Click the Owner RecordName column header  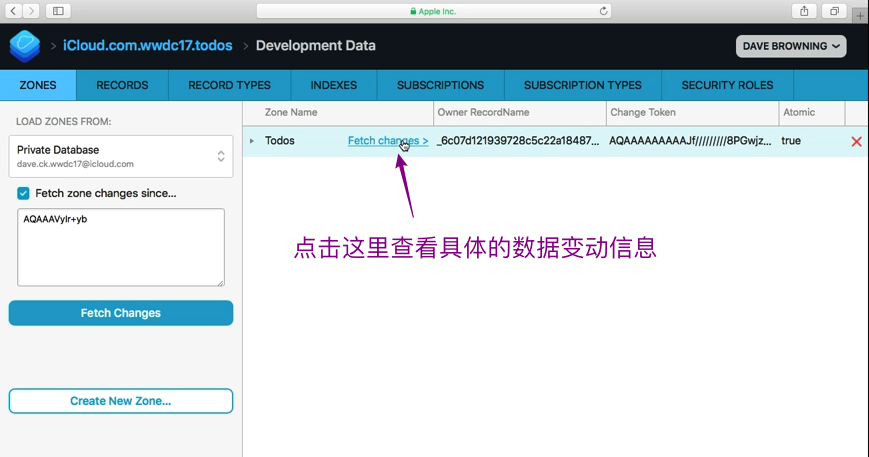point(483,112)
